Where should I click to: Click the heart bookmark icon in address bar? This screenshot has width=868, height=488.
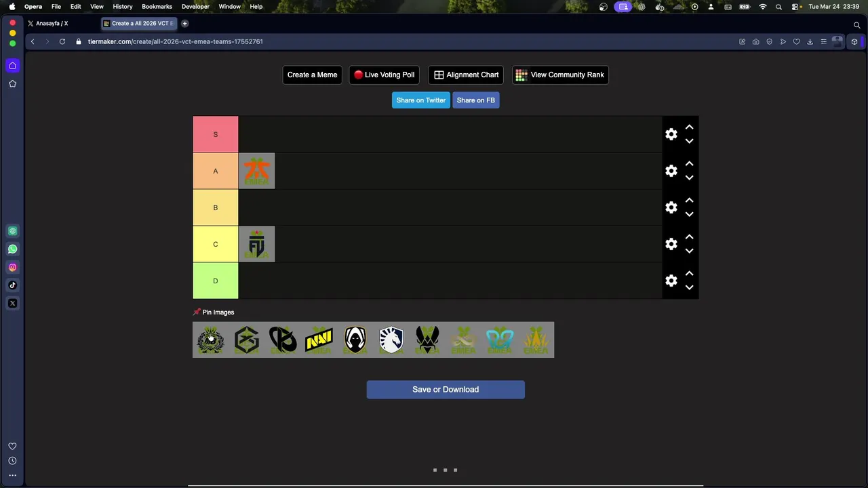coord(796,41)
